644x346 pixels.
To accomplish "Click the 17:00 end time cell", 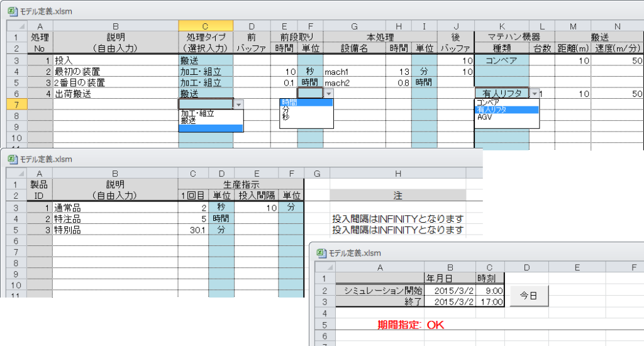I will pyautogui.click(x=490, y=301).
